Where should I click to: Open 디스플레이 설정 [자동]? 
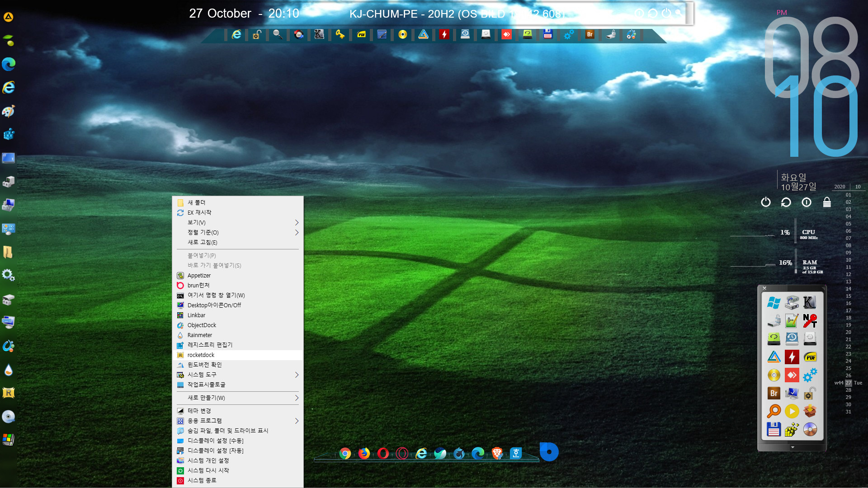[x=237, y=450]
